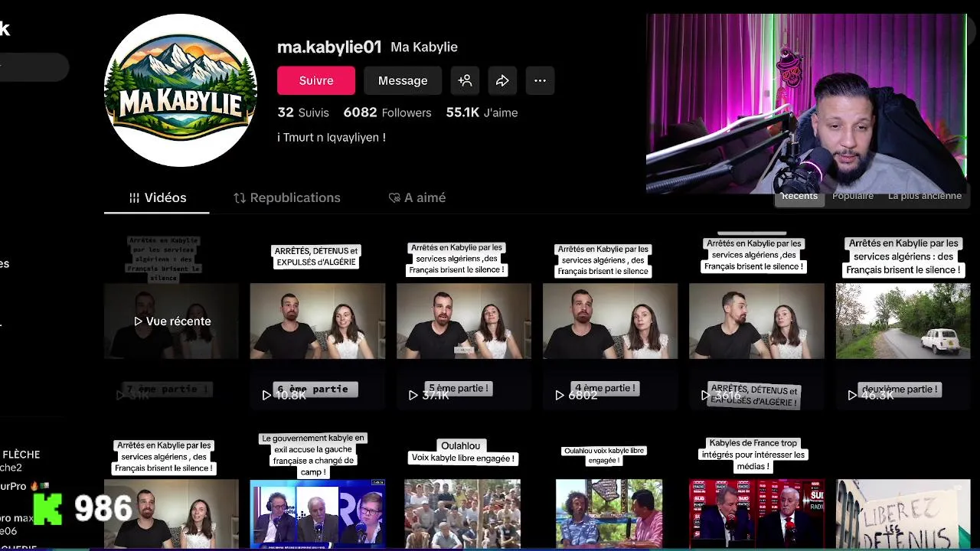Open the three-dots more options menu

540,80
